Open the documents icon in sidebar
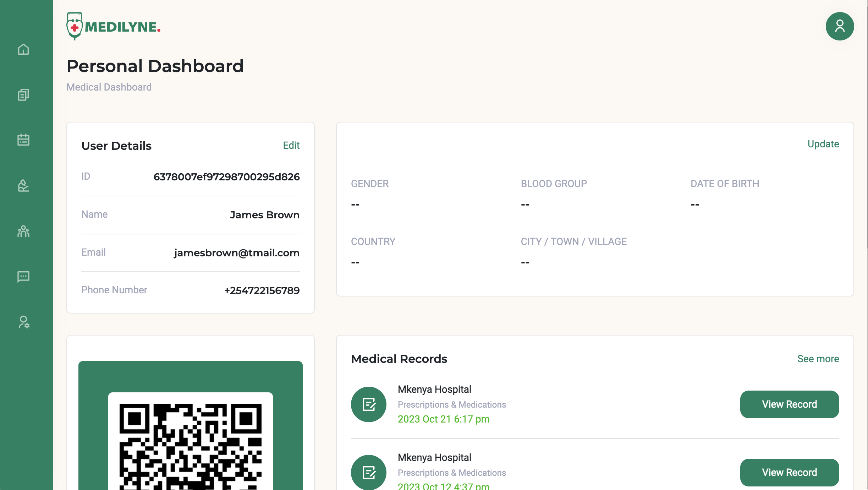 click(x=23, y=94)
